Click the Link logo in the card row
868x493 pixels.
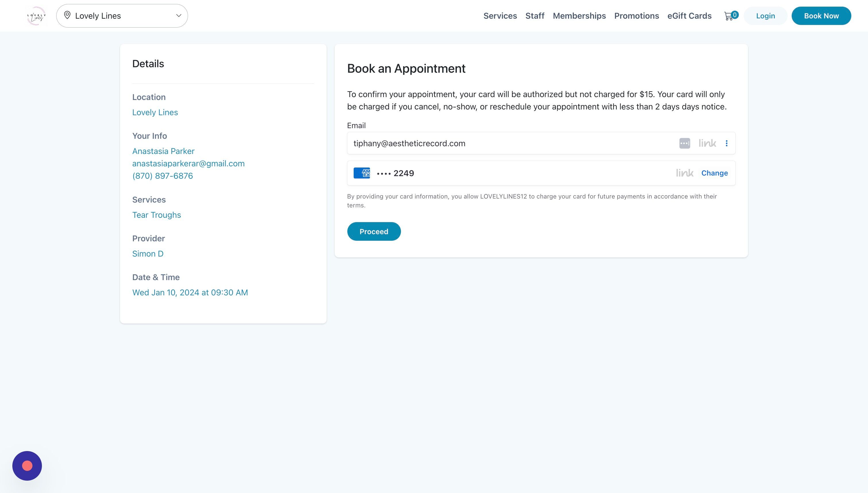[x=685, y=173]
